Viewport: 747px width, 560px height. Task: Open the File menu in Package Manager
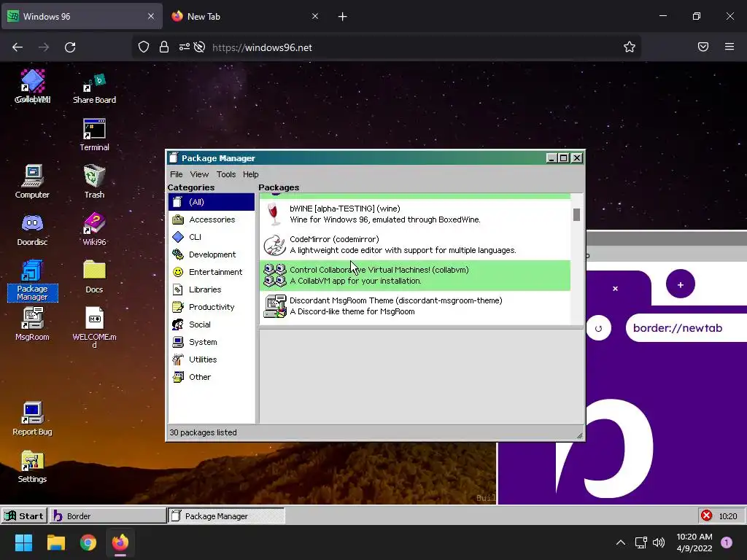pyautogui.click(x=177, y=174)
